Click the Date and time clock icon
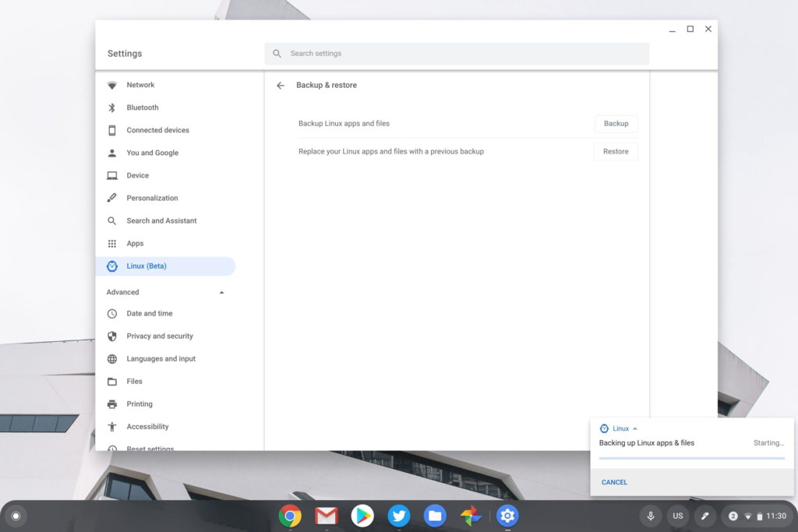 pyautogui.click(x=112, y=314)
